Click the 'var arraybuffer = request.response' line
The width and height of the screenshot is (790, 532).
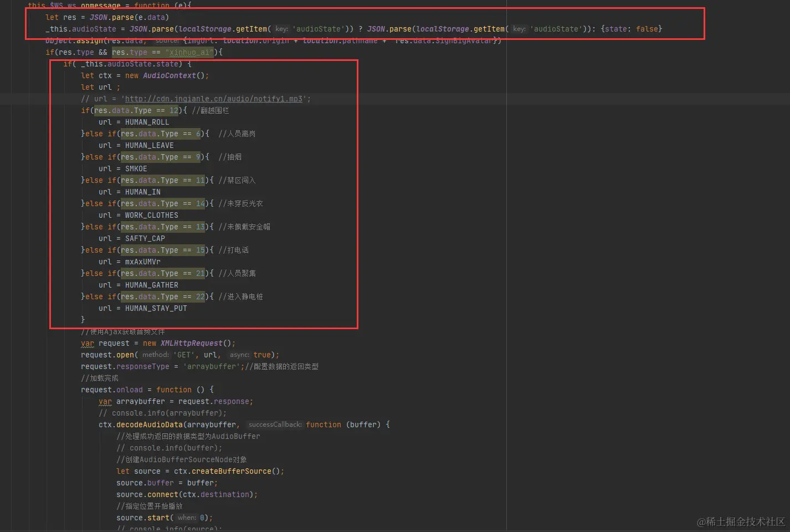[176, 401]
